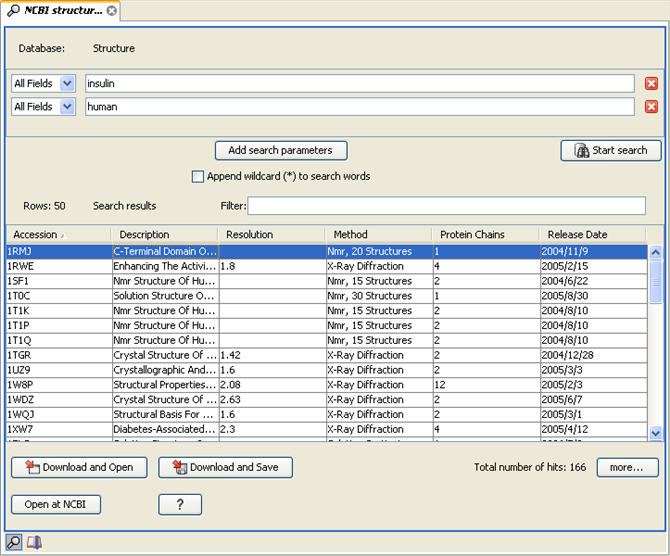670x556 pixels.
Task: Click the 'Rows: 50' label
Action: pos(44,206)
